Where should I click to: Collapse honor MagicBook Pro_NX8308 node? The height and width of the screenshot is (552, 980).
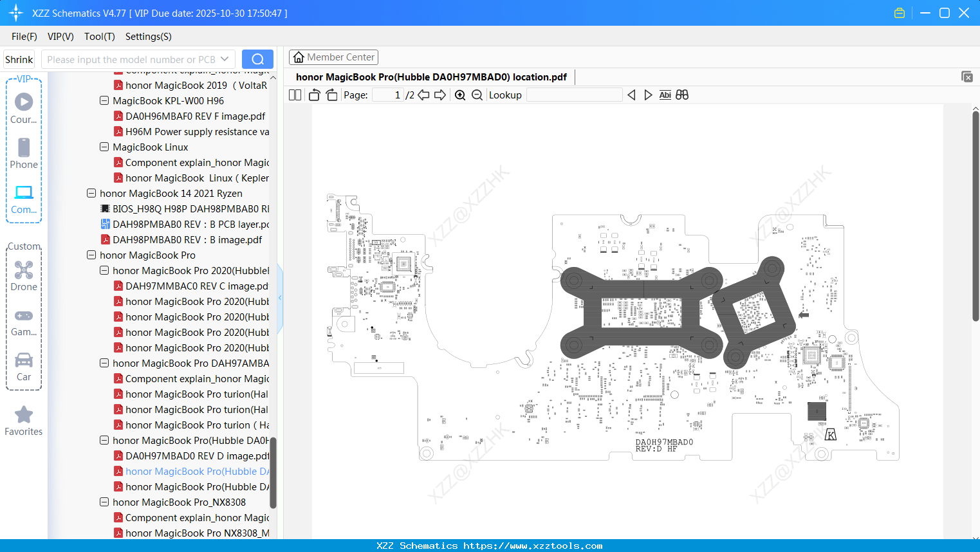(104, 502)
